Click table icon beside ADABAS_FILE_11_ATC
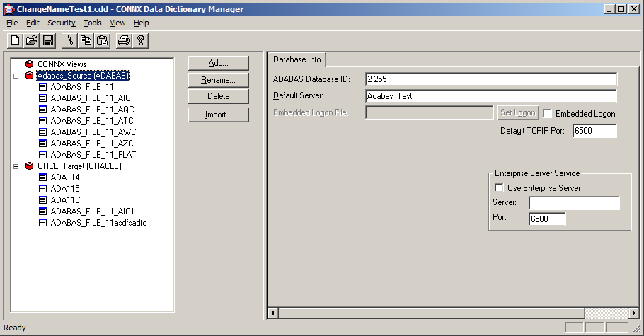 pos(42,121)
